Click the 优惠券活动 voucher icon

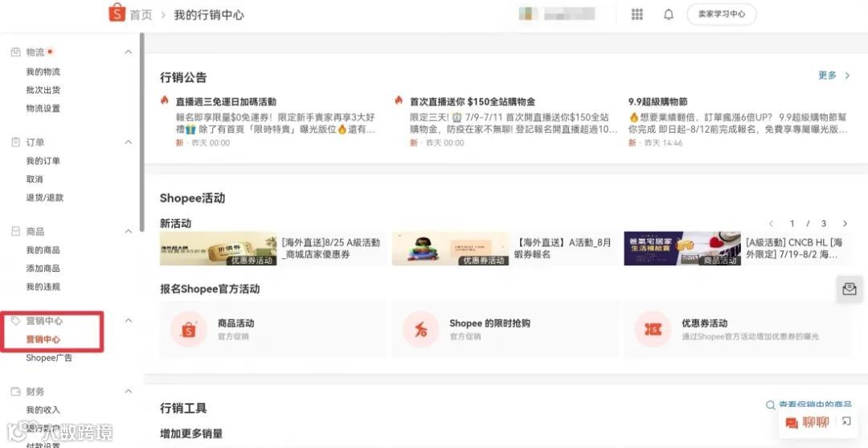click(653, 330)
